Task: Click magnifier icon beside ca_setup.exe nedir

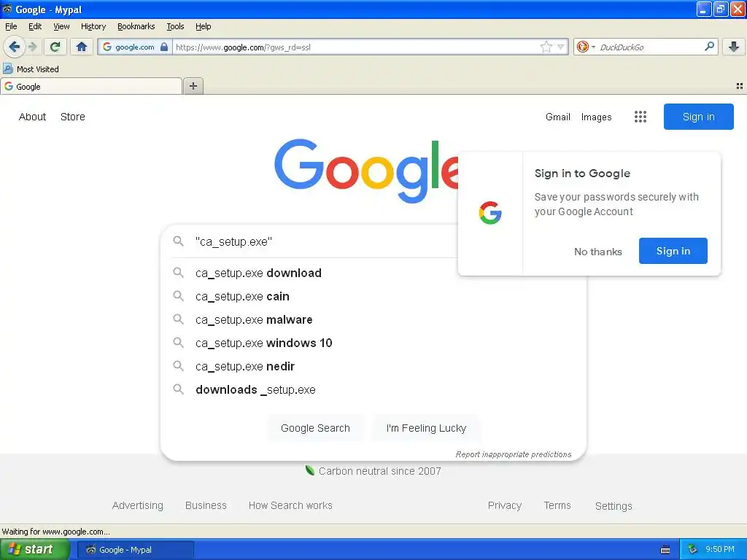Action: coord(178,366)
